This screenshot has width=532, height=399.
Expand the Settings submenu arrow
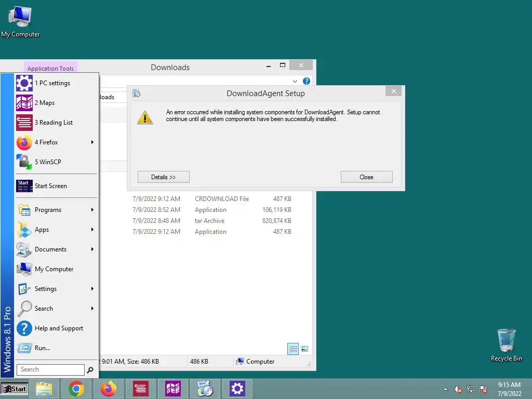click(x=92, y=289)
